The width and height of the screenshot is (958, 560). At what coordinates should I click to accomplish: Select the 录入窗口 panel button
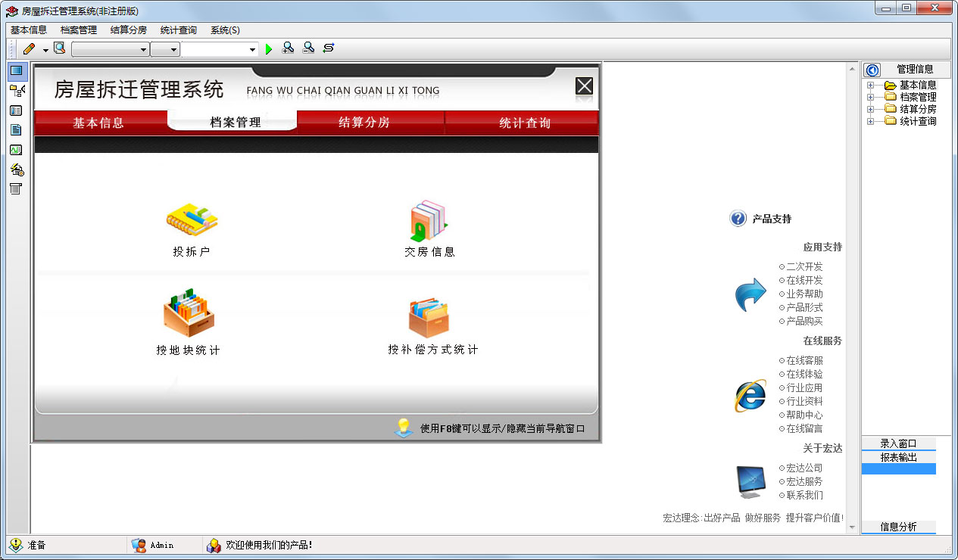pos(898,443)
